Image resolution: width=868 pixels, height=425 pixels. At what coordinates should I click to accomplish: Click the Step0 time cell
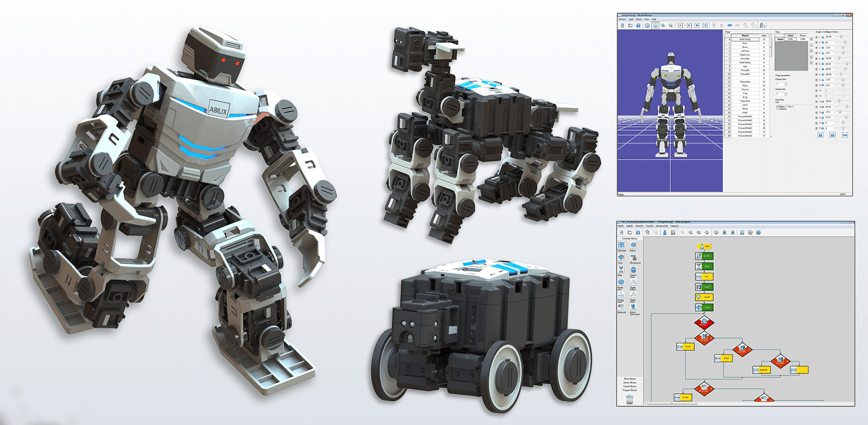pyautogui.click(x=790, y=39)
